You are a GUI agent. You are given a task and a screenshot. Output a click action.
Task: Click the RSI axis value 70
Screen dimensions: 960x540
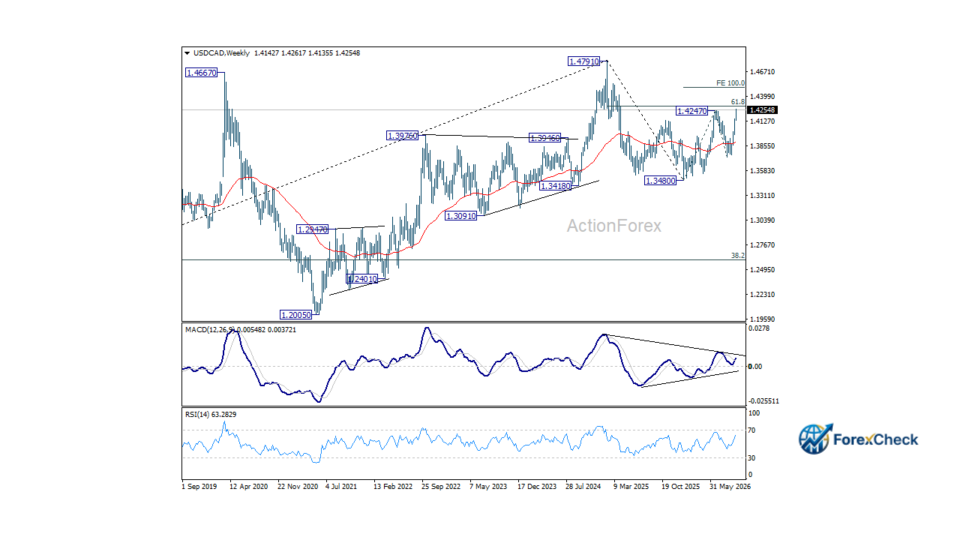pos(752,431)
